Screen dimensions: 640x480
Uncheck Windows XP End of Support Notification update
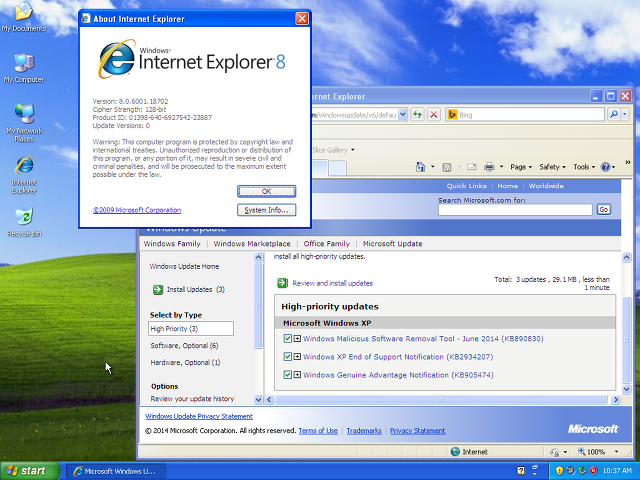288,356
